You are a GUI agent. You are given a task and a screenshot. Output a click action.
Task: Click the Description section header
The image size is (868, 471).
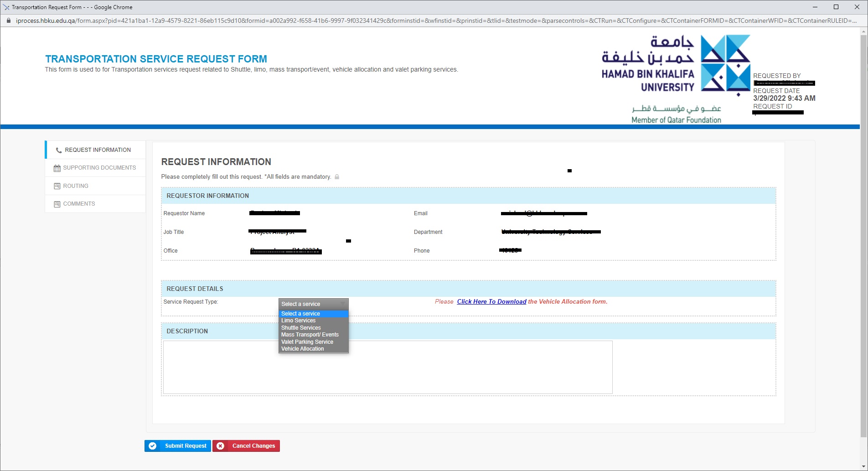(469, 331)
